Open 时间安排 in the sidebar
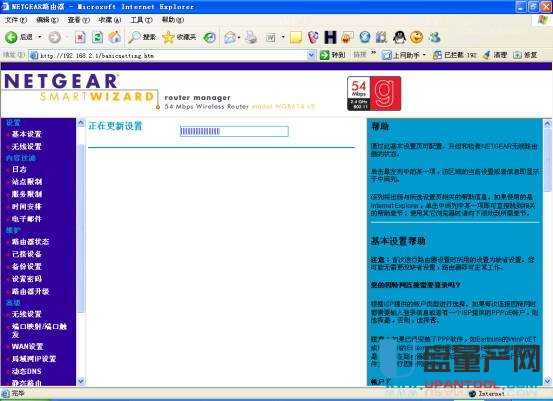553x401 pixels. (x=27, y=206)
